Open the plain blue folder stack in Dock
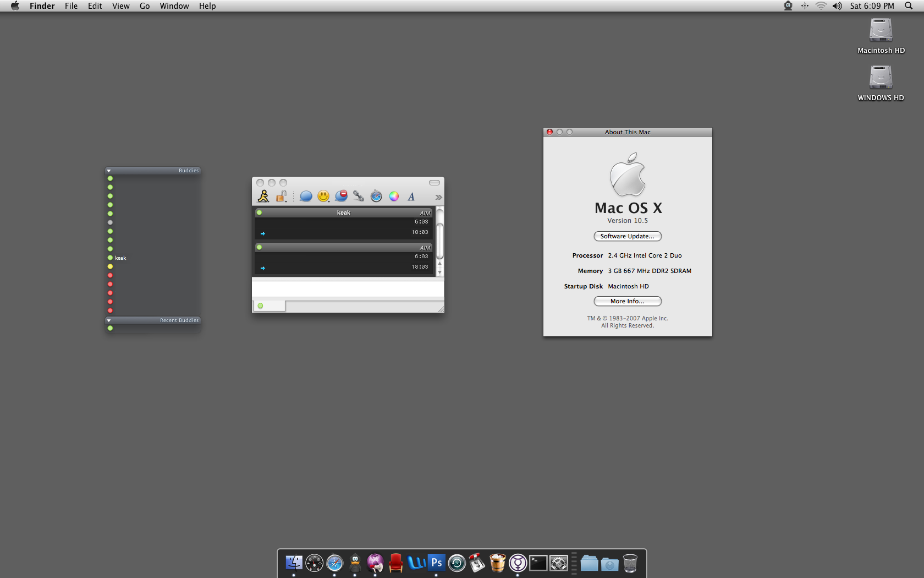Viewport: 924px width, 578px height. tap(589, 563)
